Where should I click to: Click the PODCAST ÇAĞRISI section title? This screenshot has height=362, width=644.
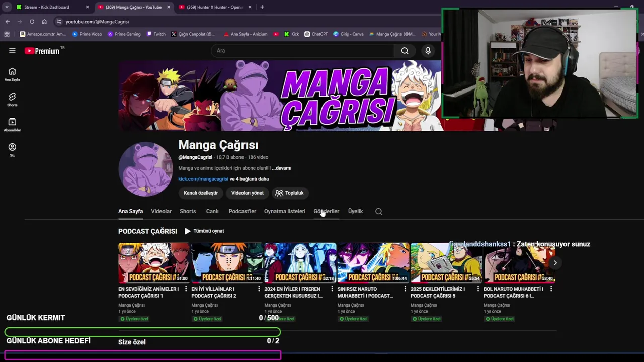147,231
